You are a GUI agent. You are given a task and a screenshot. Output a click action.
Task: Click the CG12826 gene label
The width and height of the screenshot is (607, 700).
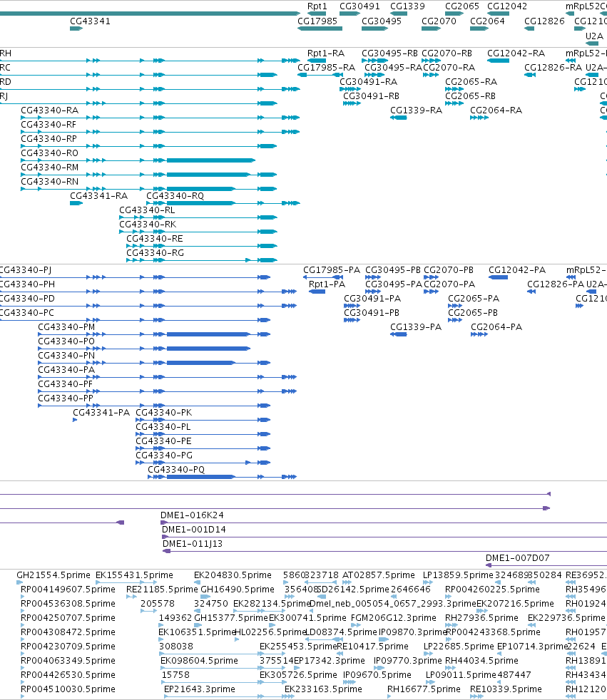(544, 21)
